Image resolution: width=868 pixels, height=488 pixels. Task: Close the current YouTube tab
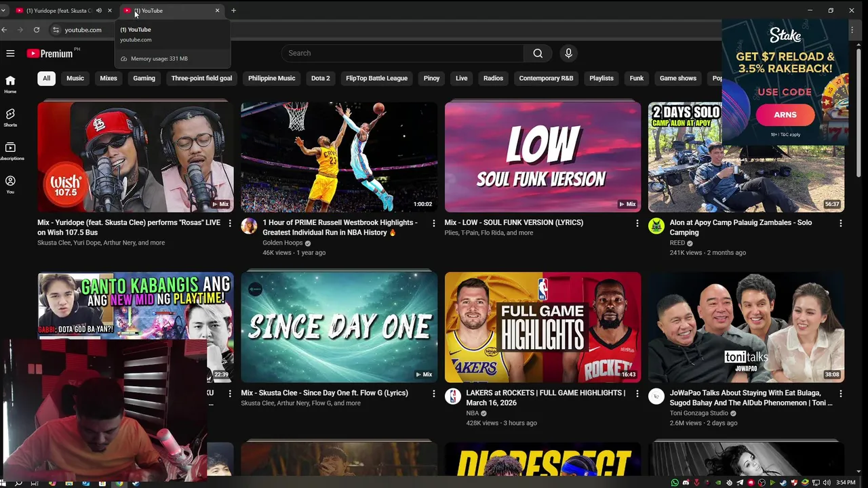pos(218,11)
